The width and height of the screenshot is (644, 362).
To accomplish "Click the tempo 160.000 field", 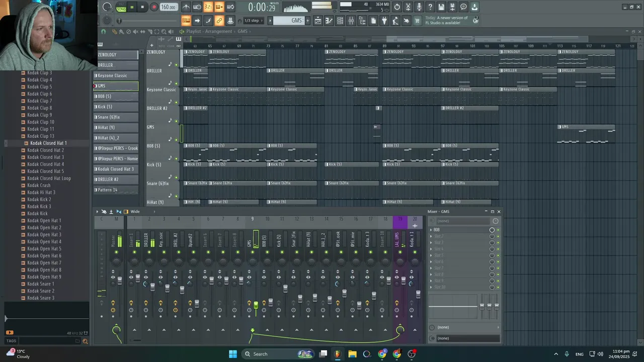I will [x=169, y=7].
